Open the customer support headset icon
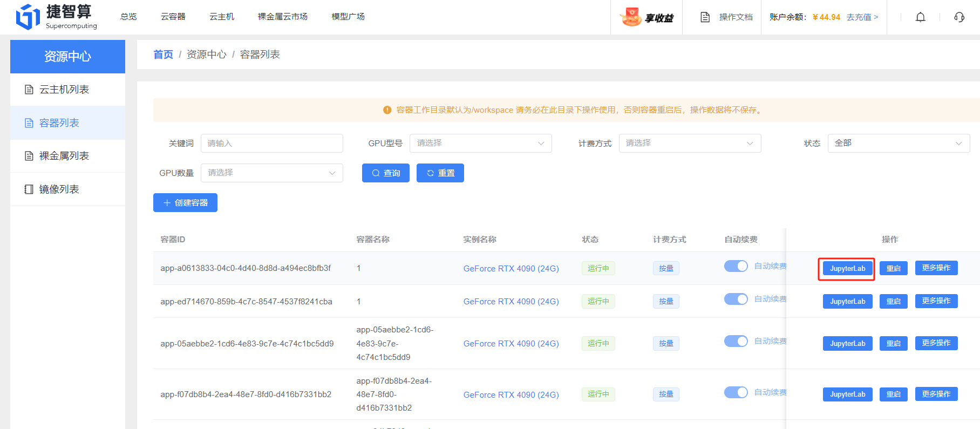Screen dimensions: 980x429 [959, 17]
